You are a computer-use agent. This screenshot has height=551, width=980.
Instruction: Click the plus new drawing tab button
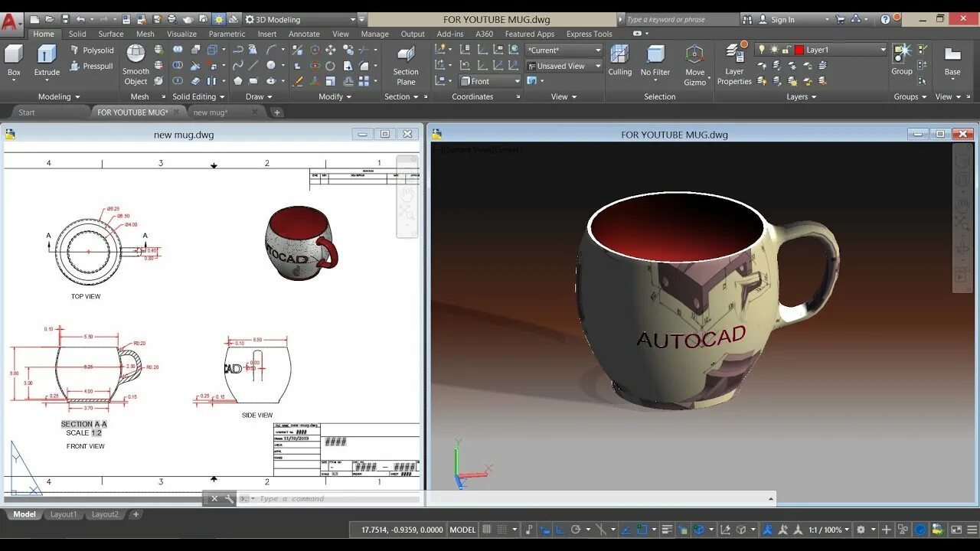pos(277,112)
